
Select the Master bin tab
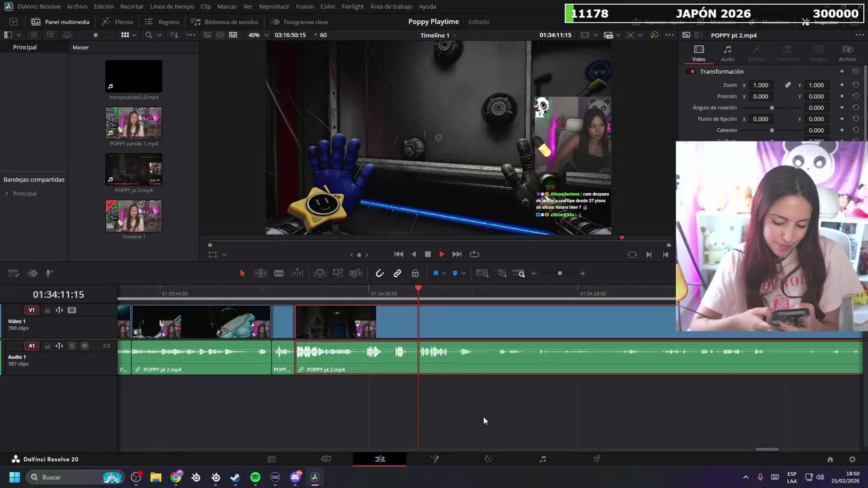pos(81,47)
